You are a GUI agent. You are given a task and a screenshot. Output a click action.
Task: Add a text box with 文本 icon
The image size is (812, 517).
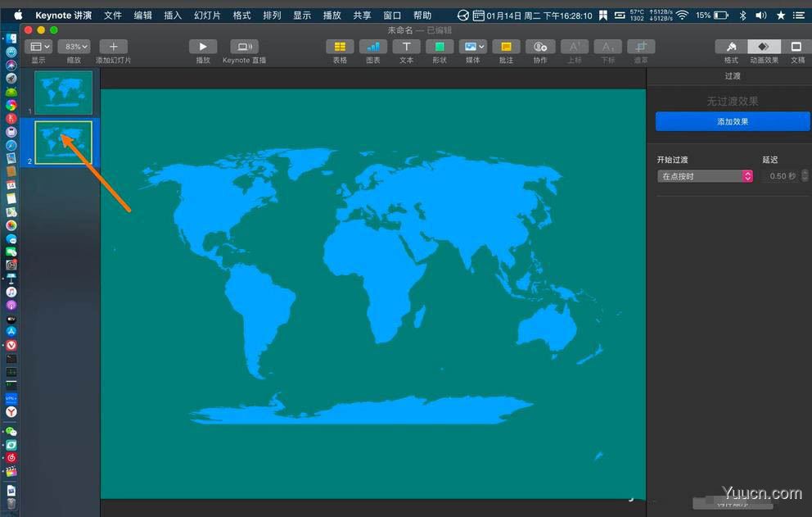point(407,47)
